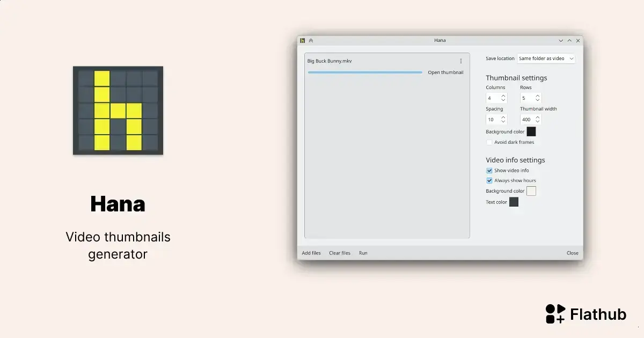Toggle Avoid dark frames checkbox
The height and width of the screenshot is (338, 644).
tap(489, 142)
